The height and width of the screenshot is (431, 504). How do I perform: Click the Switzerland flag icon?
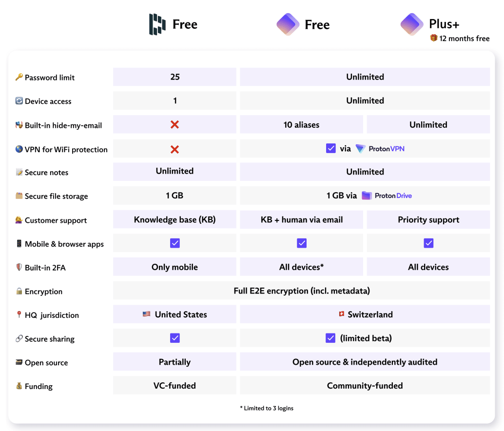[x=342, y=314]
